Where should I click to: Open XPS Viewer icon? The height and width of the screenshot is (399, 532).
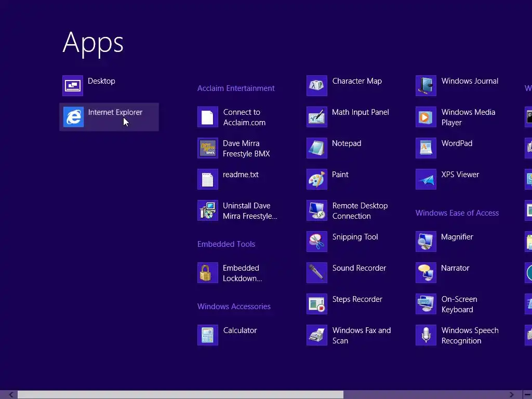pos(426,179)
